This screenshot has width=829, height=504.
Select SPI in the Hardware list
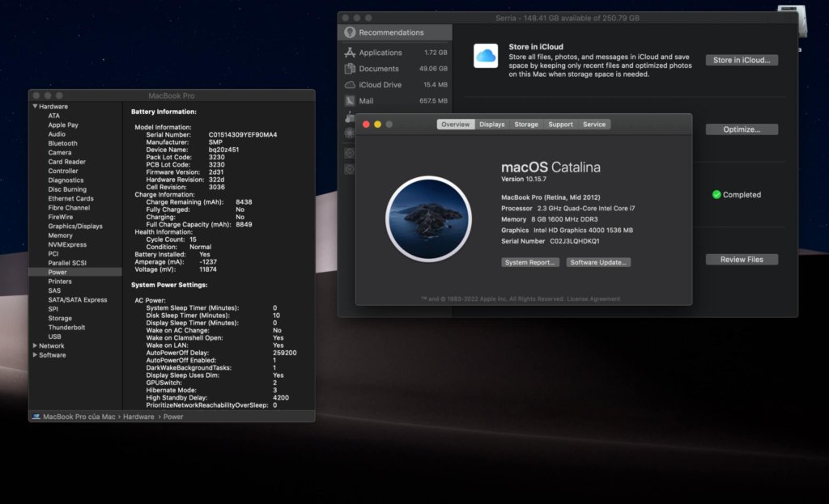53,309
